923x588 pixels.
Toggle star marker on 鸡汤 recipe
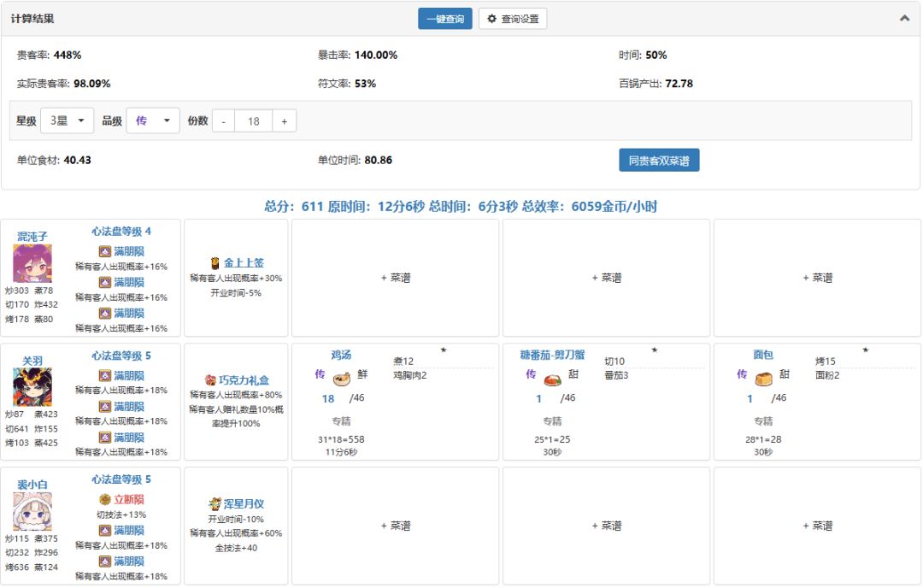(444, 350)
